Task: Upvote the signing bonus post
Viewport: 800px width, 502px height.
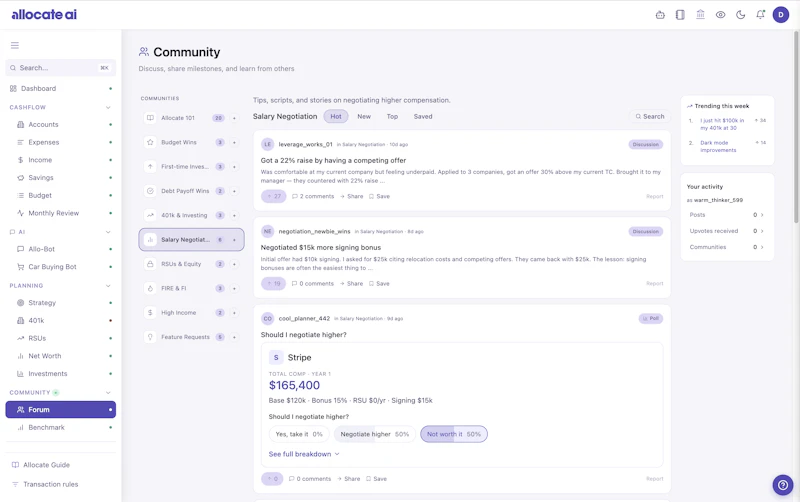Action: click(273, 284)
